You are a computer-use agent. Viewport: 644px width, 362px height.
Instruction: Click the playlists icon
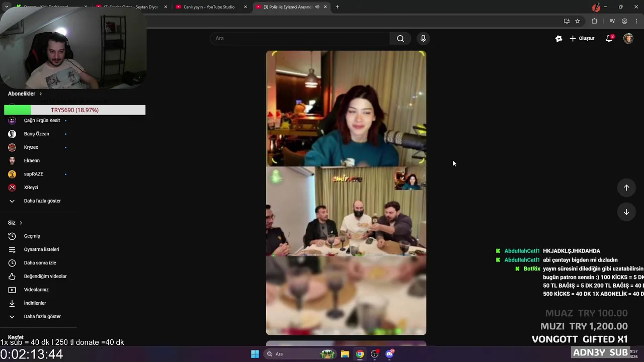coord(12,249)
